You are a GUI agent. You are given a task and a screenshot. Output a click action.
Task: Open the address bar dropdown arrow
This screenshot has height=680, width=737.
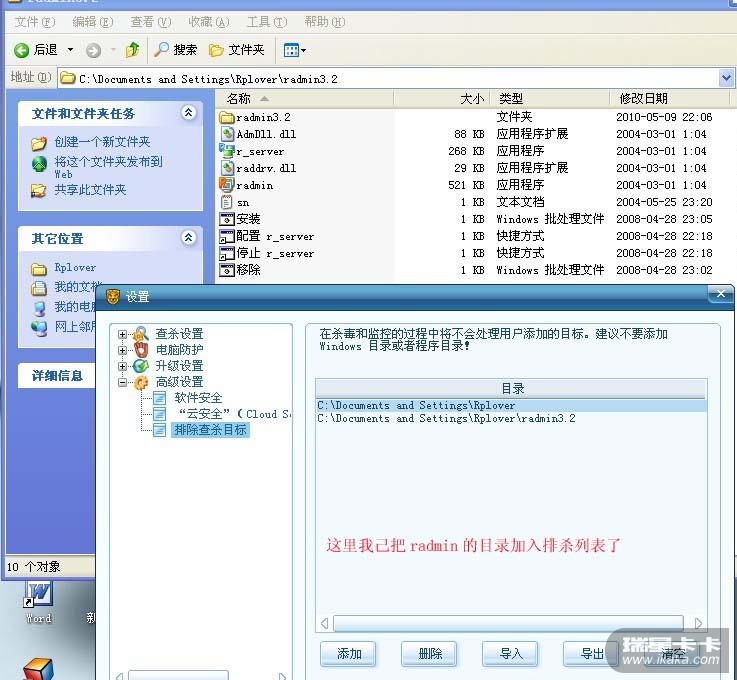[726, 78]
